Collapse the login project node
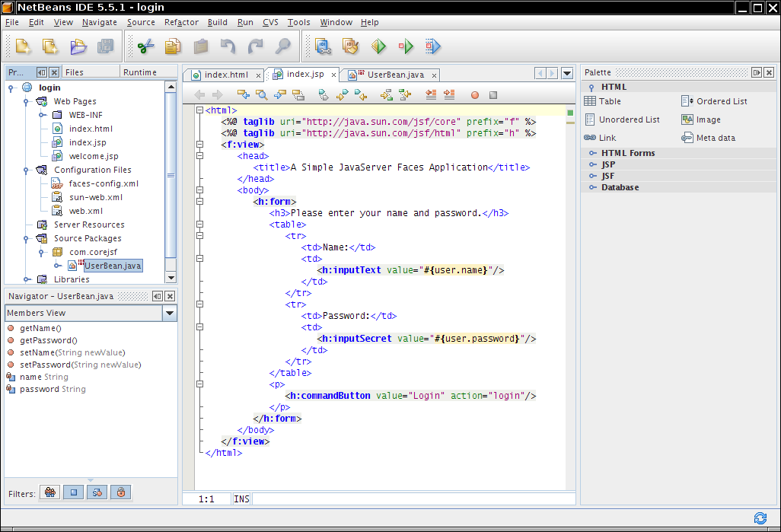This screenshot has height=532, width=781. point(11,88)
